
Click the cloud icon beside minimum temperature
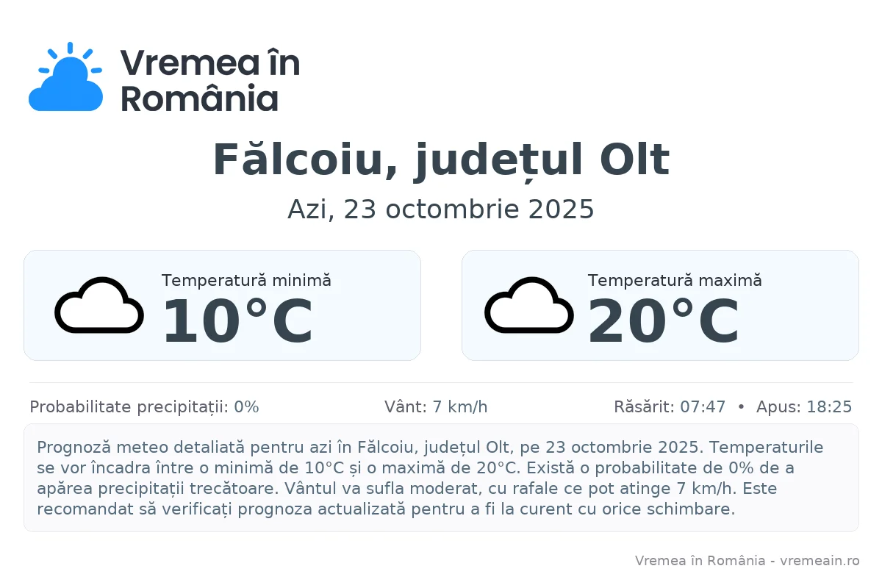[x=99, y=306]
